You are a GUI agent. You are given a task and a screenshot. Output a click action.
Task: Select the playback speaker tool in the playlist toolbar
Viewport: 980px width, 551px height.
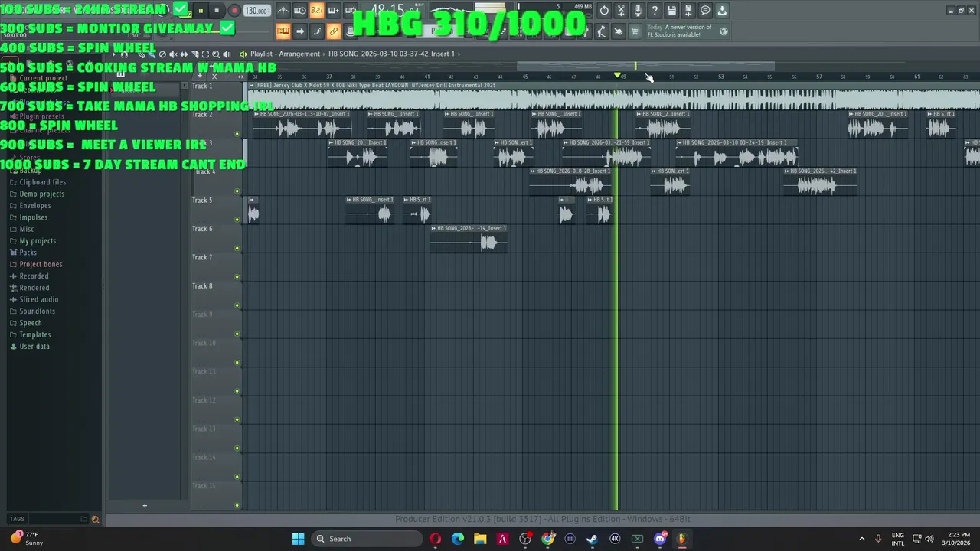click(x=227, y=54)
